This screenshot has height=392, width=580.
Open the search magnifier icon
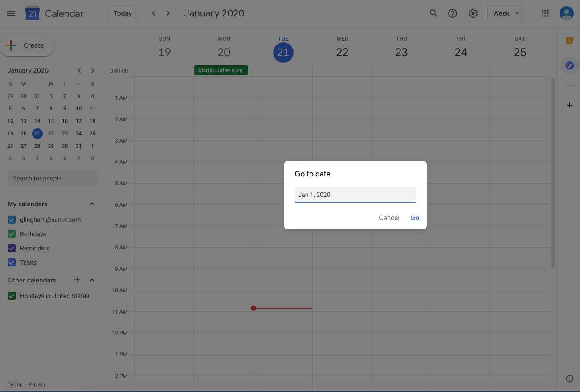(433, 13)
